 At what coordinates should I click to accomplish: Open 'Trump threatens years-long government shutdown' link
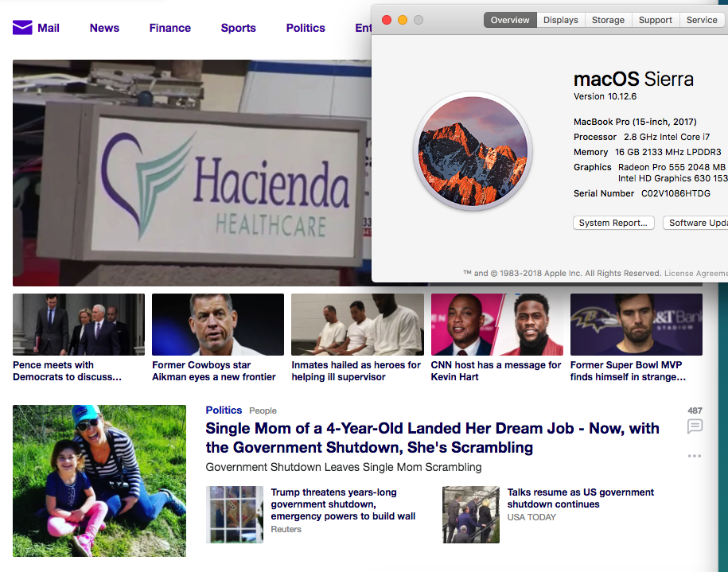(343, 504)
